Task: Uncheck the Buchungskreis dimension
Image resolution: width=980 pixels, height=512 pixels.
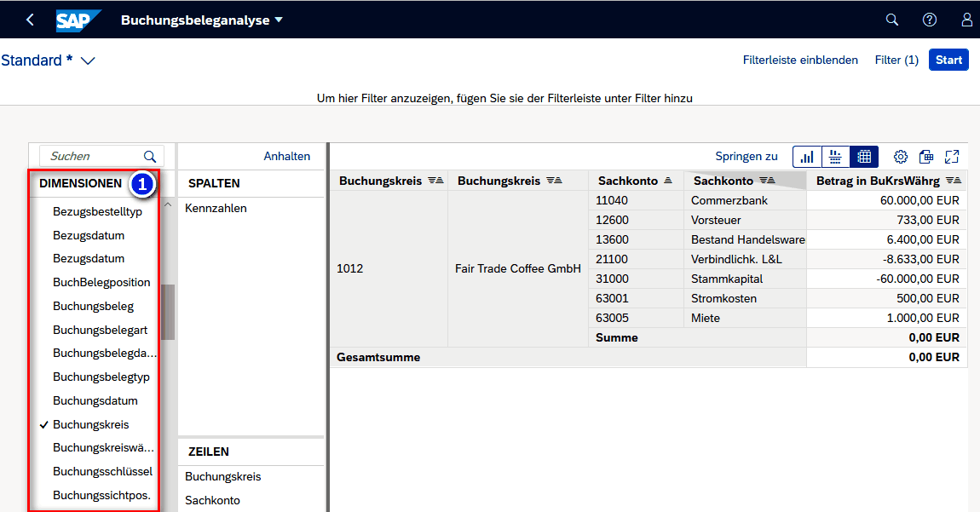Action: point(90,424)
